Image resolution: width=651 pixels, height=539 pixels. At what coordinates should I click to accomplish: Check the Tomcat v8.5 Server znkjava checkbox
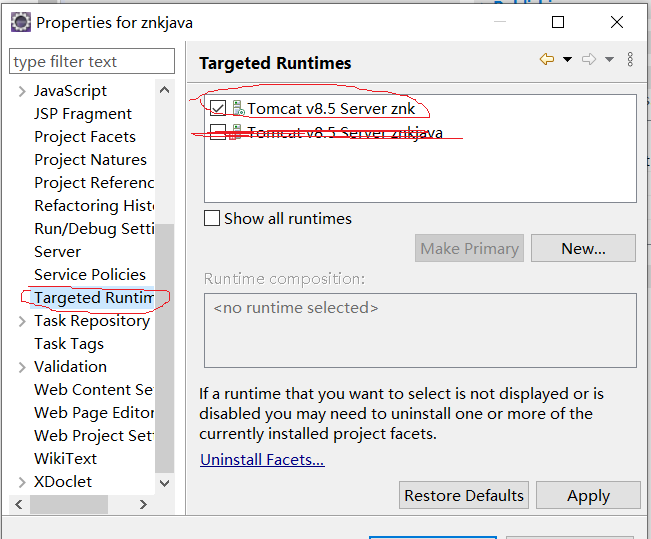(218, 132)
